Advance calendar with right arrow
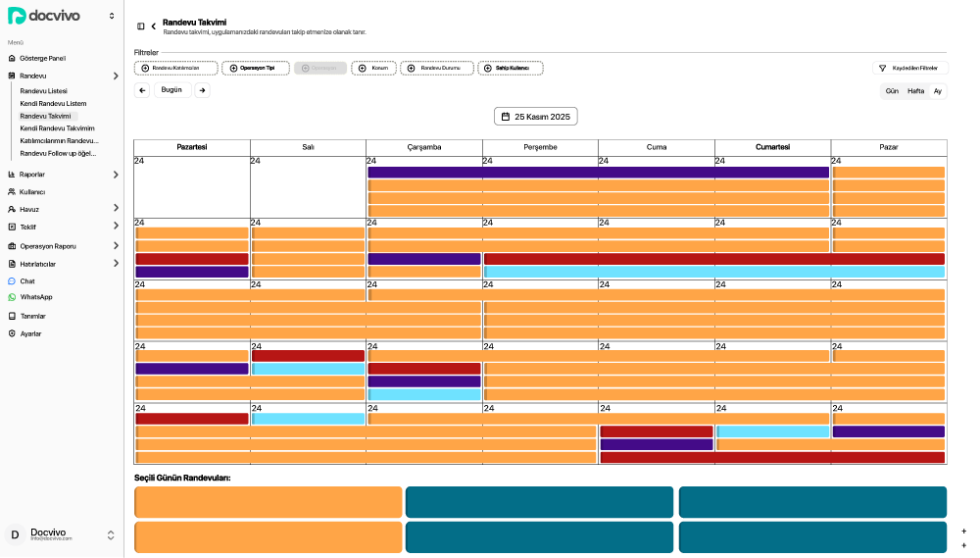Viewport: 980px width, 558px height. (202, 90)
